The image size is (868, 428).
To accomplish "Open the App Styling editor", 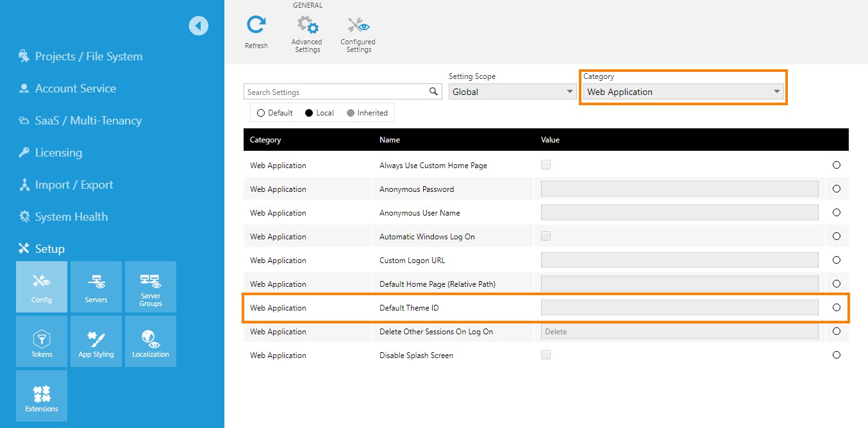I will 96,341.
